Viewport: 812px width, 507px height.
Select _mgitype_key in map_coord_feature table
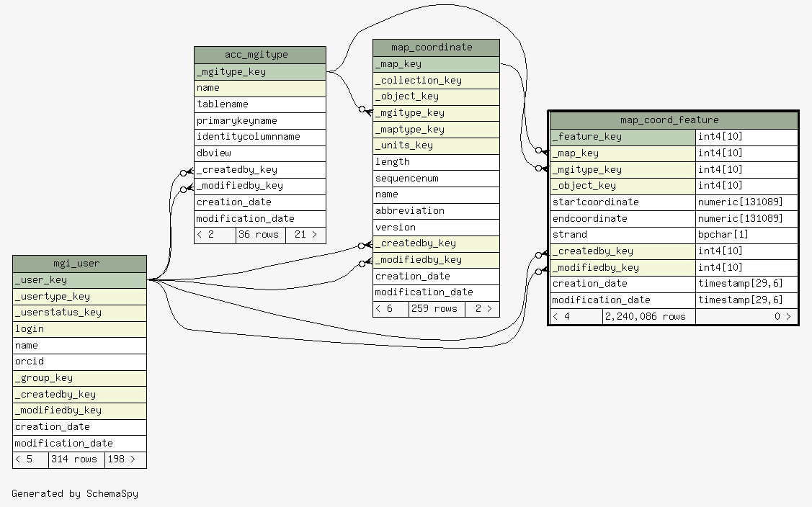[x=623, y=170]
